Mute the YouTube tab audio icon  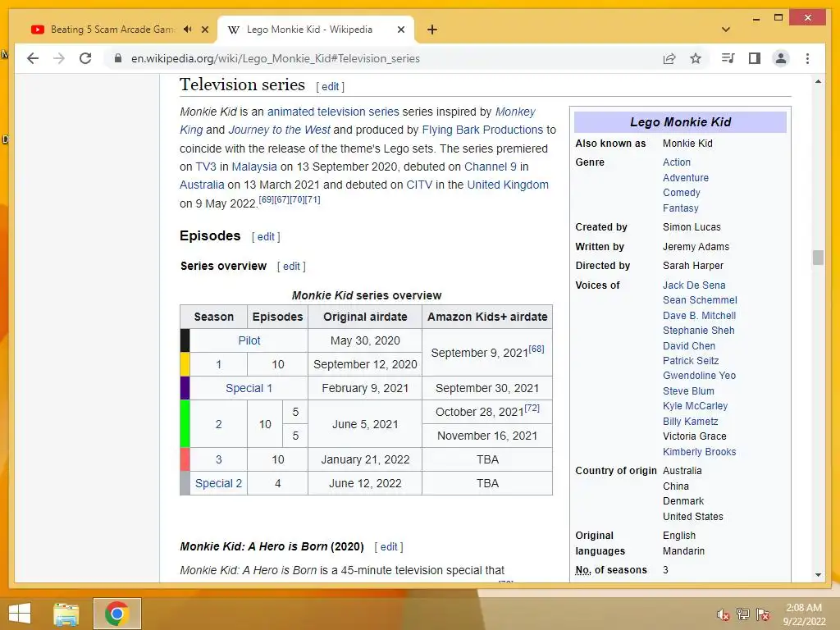(188, 30)
